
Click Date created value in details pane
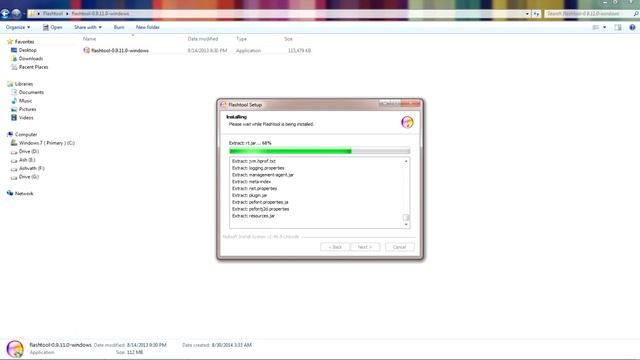point(231,345)
